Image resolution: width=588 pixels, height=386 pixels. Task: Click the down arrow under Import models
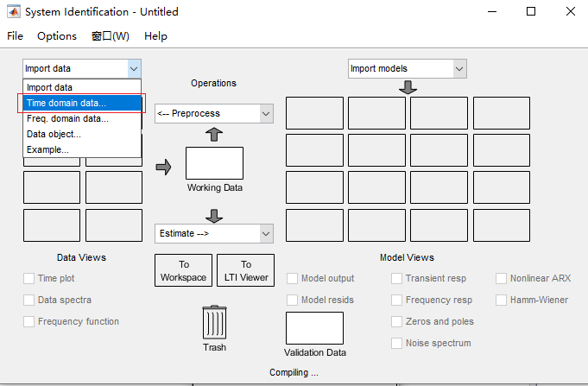coord(408,87)
